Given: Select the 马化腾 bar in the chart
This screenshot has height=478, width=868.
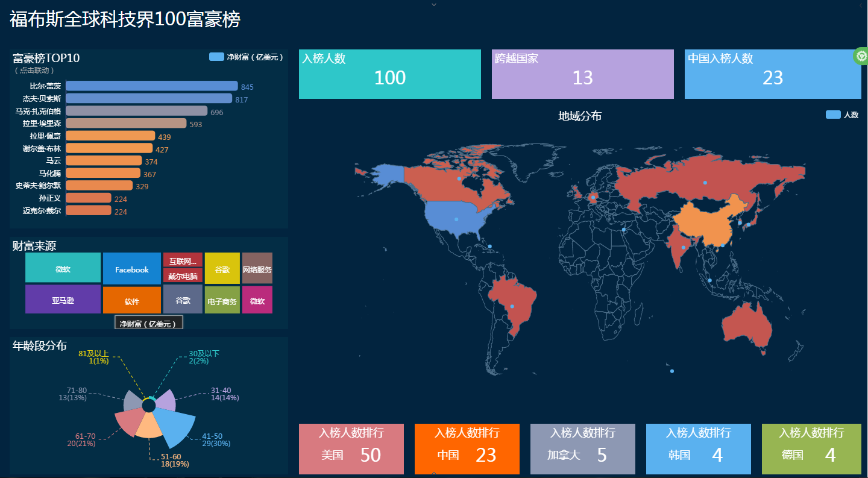Looking at the screenshot, I should click(x=103, y=174).
